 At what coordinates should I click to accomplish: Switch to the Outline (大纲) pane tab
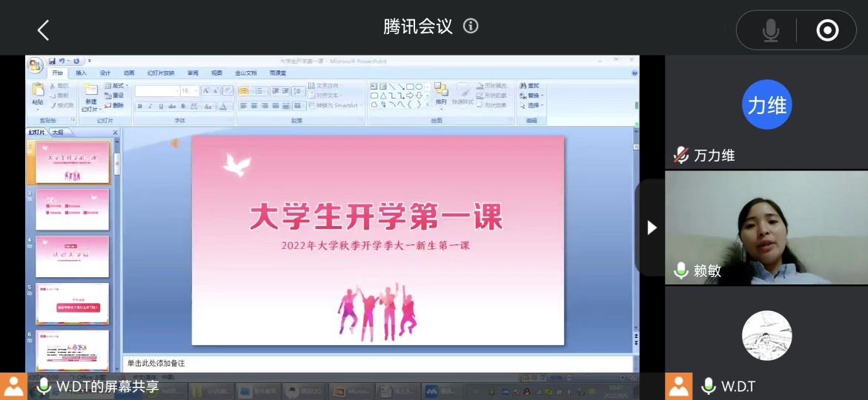point(59,133)
